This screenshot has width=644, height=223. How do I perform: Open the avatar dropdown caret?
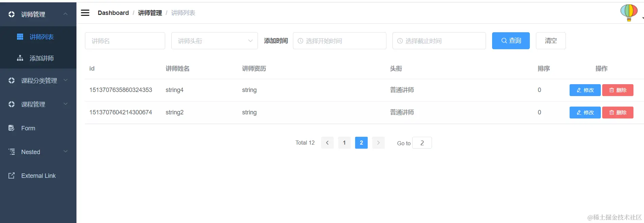(x=643, y=18)
